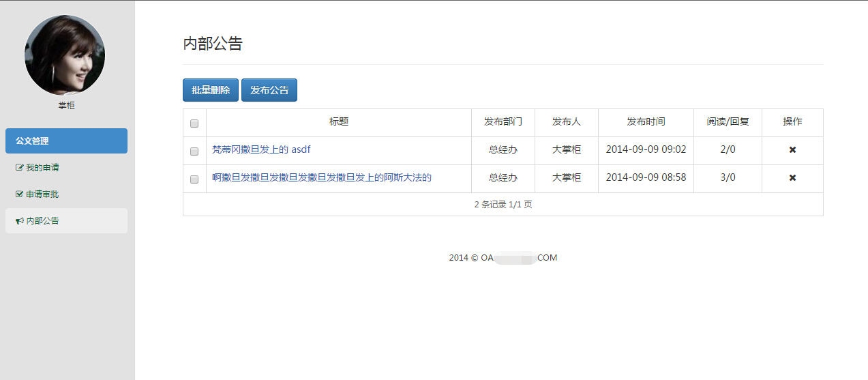Click the 掌柜 username under the avatar
The image size is (868, 380).
click(66, 106)
